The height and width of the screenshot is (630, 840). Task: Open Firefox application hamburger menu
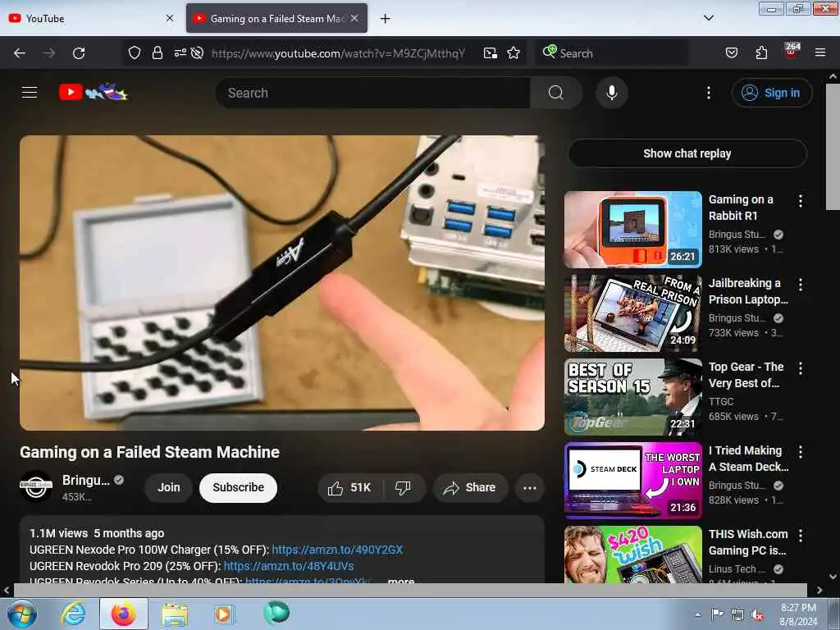pyautogui.click(x=819, y=53)
